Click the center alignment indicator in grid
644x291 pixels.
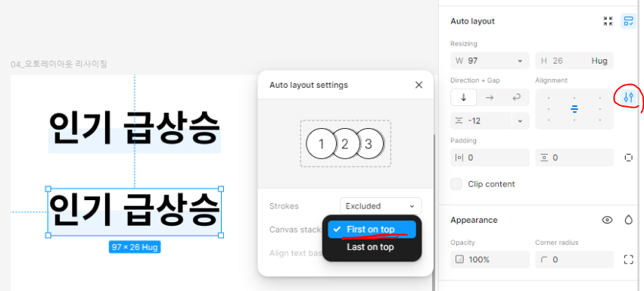pos(574,109)
